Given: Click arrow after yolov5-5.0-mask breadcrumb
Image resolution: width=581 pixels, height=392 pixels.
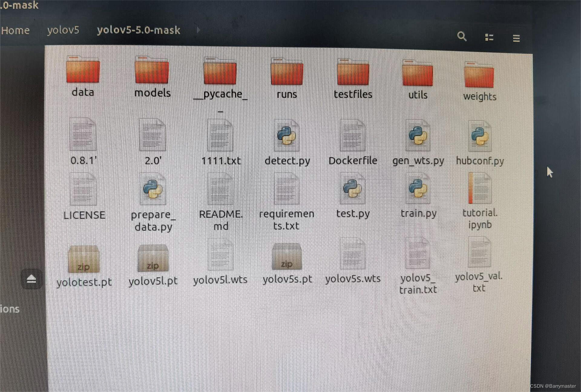Looking at the screenshot, I should [x=199, y=30].
